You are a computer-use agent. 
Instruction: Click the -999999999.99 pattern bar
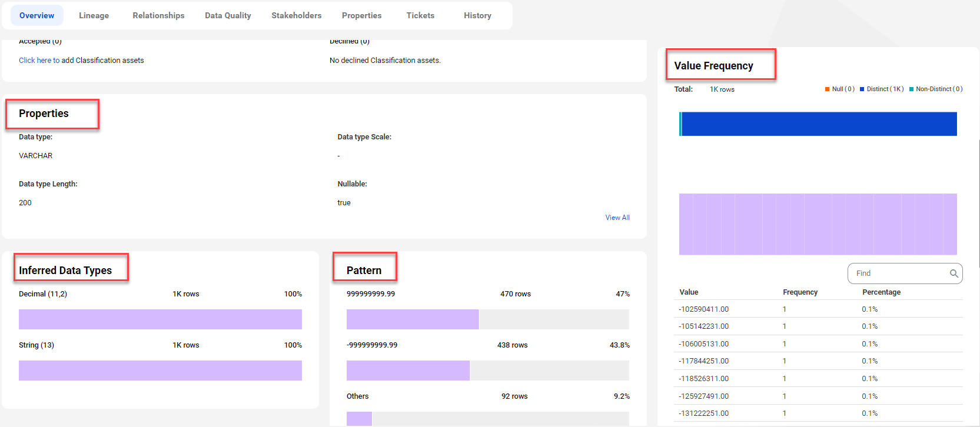point(487,371)
